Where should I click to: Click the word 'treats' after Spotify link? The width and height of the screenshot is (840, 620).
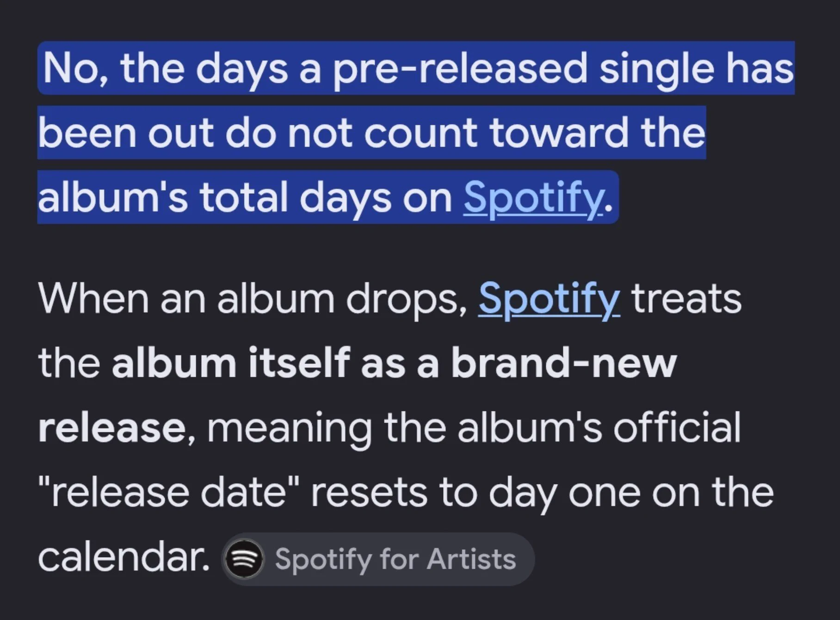687,299
